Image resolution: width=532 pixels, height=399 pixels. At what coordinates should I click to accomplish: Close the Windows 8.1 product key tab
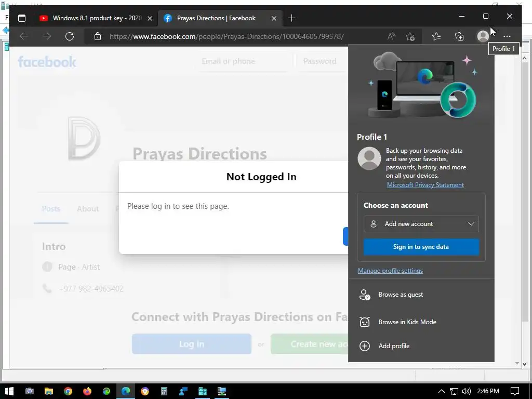150,18
